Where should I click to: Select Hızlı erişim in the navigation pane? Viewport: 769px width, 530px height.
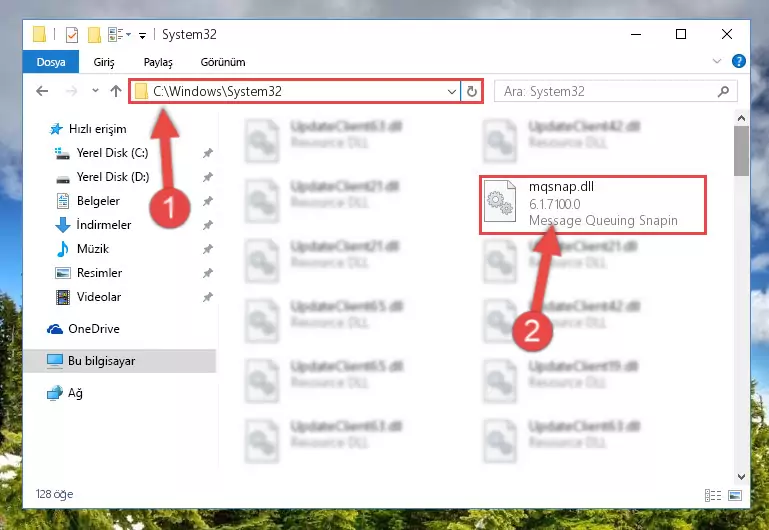click(98, 129)
